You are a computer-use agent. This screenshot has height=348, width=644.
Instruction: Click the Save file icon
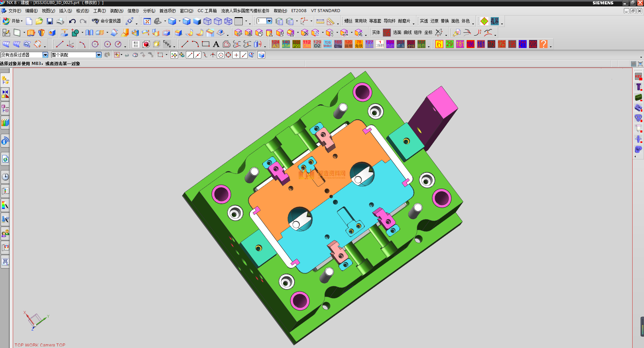point(50,22)
